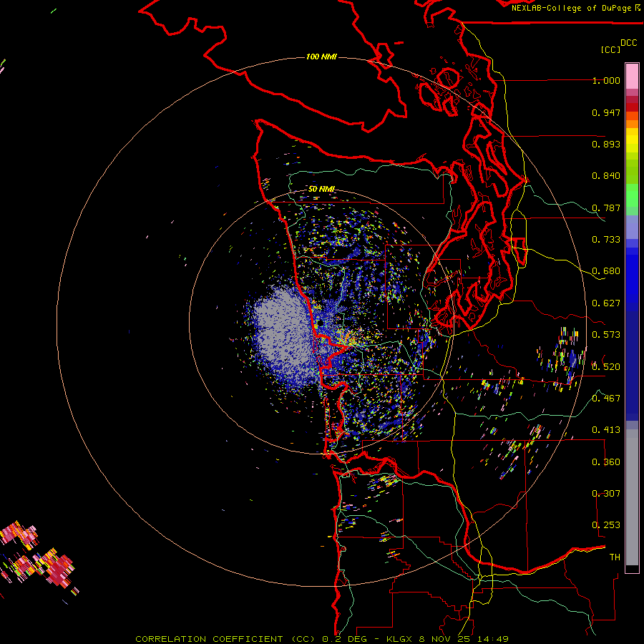Click the [CC] label above the color scale
Screen dimensions: 644x644
[x=610, y=49]
